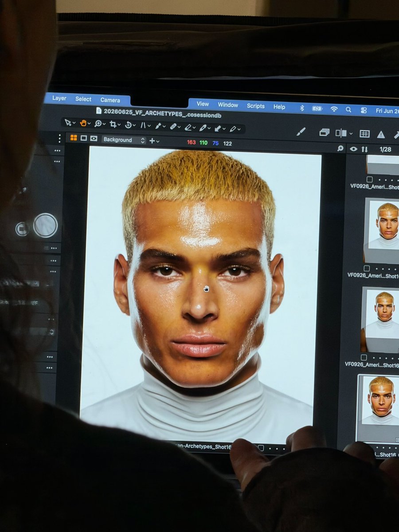Select the orange Pan hand tool
The width and height of the screenshot is (399, 532).
click(x=83, y=123)
